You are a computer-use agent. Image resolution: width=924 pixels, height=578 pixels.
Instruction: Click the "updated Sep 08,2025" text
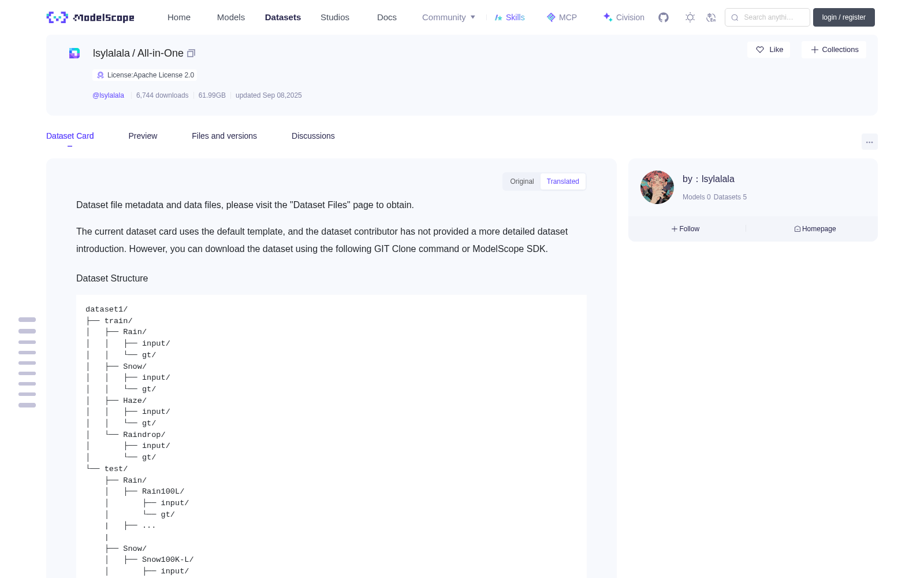pos(269,95)
